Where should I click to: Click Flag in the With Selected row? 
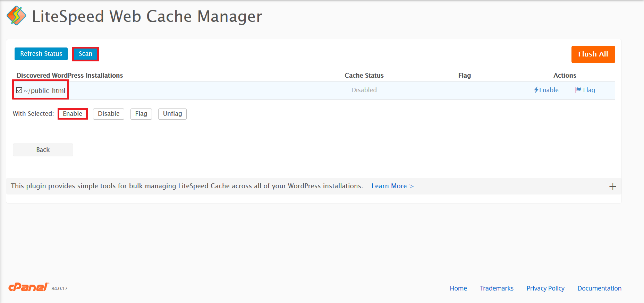(x=141, y=114)
